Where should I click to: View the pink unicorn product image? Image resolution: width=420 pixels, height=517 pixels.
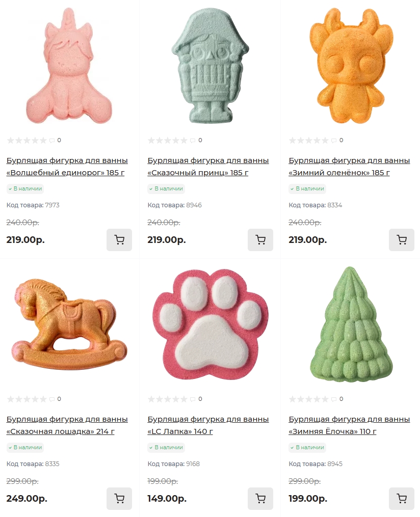coord(69,66)
